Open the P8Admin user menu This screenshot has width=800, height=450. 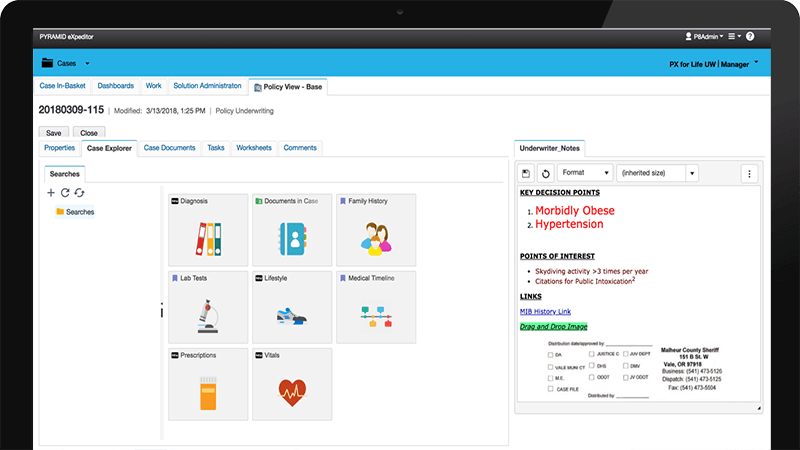point(704,36)
